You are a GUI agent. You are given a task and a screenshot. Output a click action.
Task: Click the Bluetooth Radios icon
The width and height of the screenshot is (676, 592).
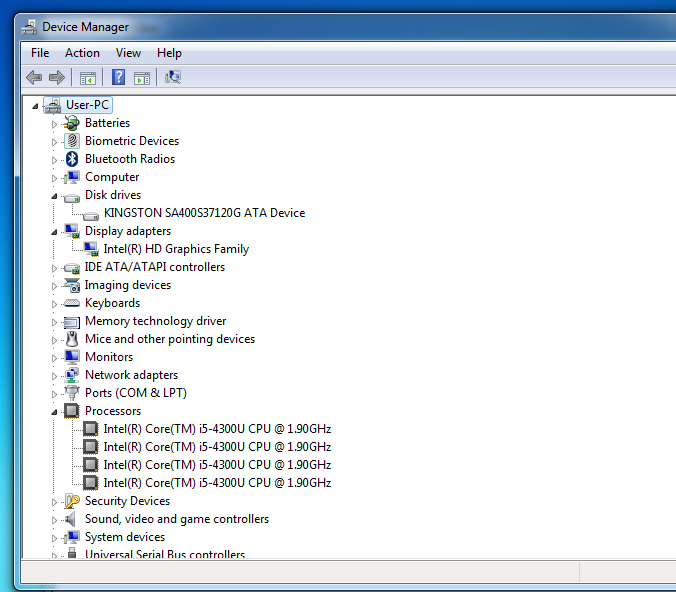coord(72,159)
